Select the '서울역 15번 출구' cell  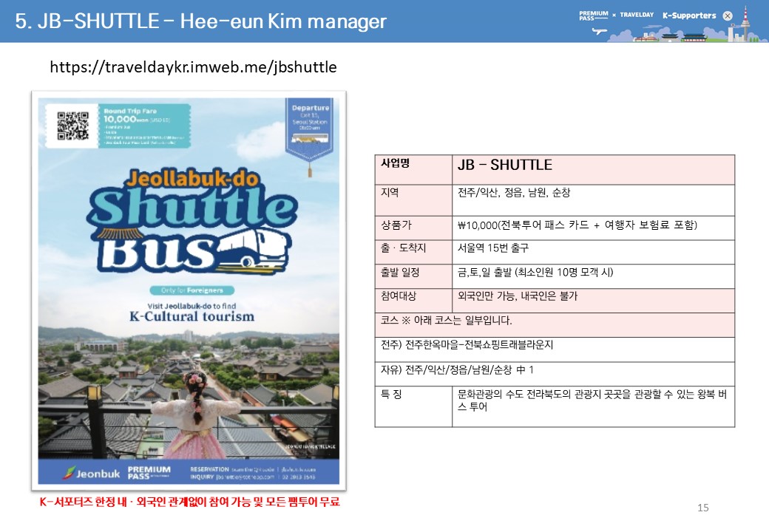pyautogui.click(x=594, y=252)
